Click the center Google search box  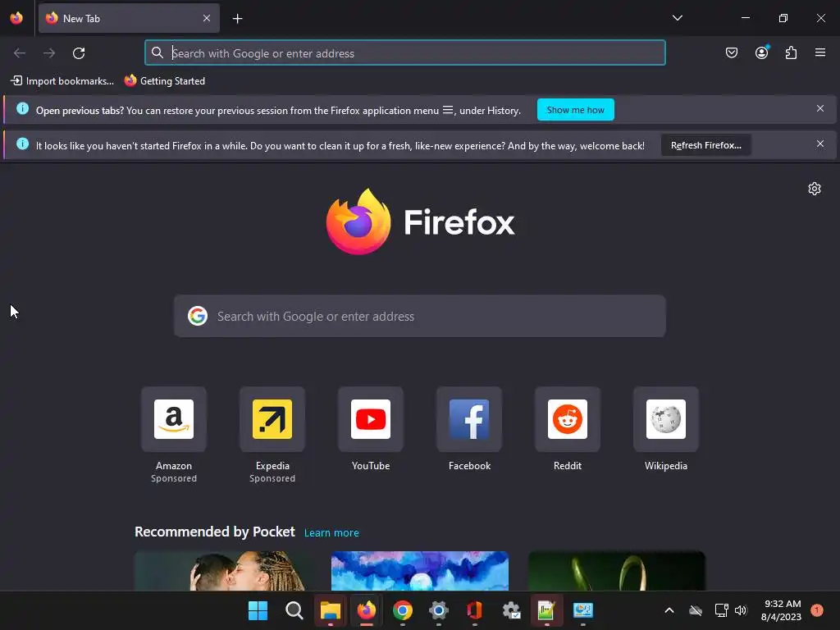click(420, 316)
